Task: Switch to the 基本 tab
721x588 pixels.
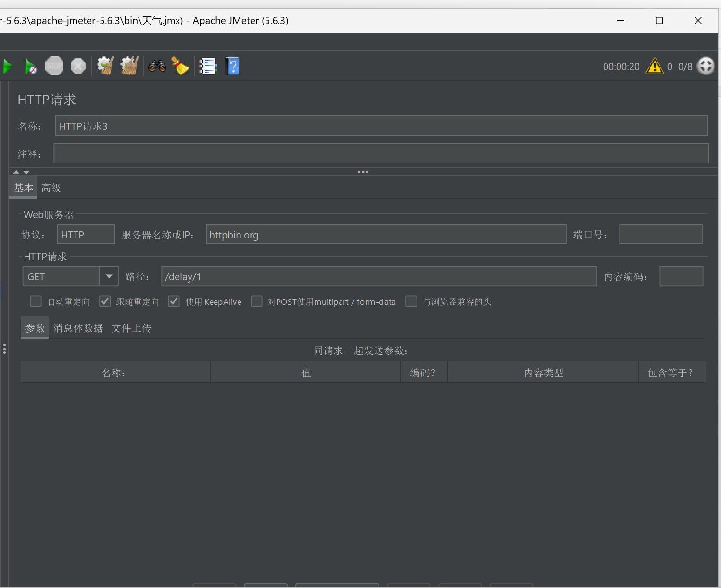Action: 24,188
